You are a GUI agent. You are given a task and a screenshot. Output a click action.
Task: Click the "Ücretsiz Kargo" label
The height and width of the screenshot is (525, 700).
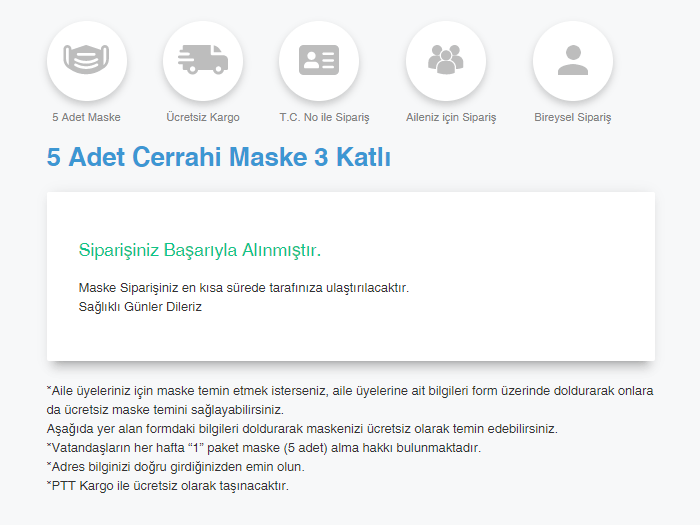click(203, 117)
